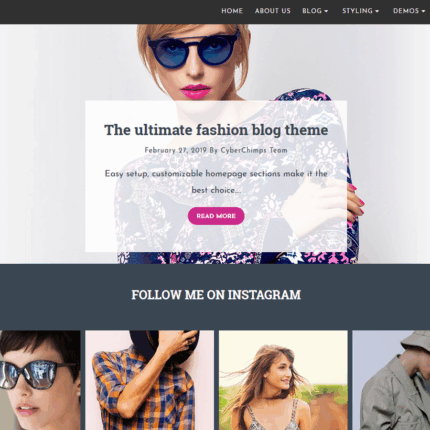Click the pink Read More button
This screenshot has height=430, width=430.
216,216
